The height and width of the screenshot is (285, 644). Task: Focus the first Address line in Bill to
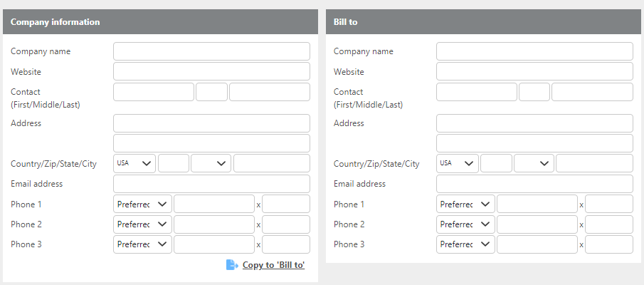pos(534,123)
